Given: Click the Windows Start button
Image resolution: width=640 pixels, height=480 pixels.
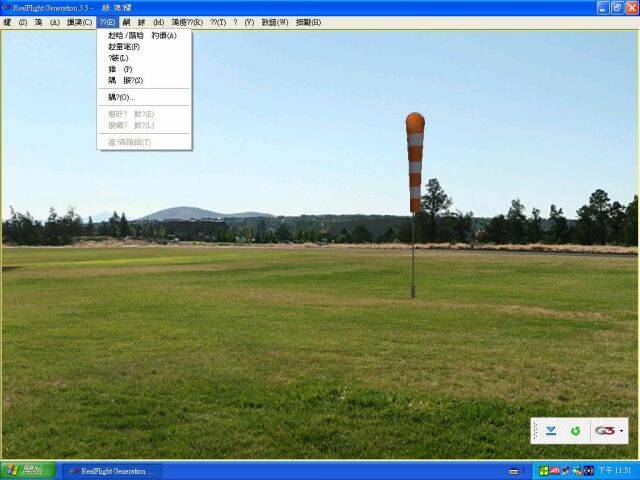Looking at the screenshot, I should 27,470.
